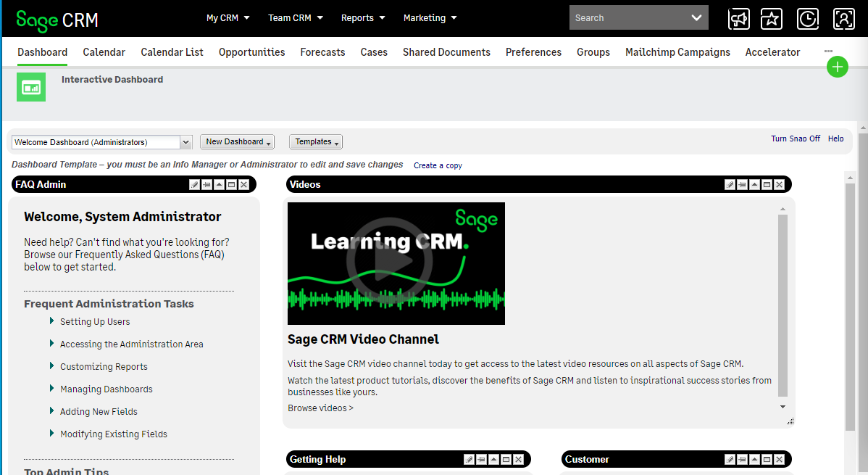This screenshot has height=475, width=868.
Task: Open the Groups tab
Action: pyautogui.click(x=593, y=52)
